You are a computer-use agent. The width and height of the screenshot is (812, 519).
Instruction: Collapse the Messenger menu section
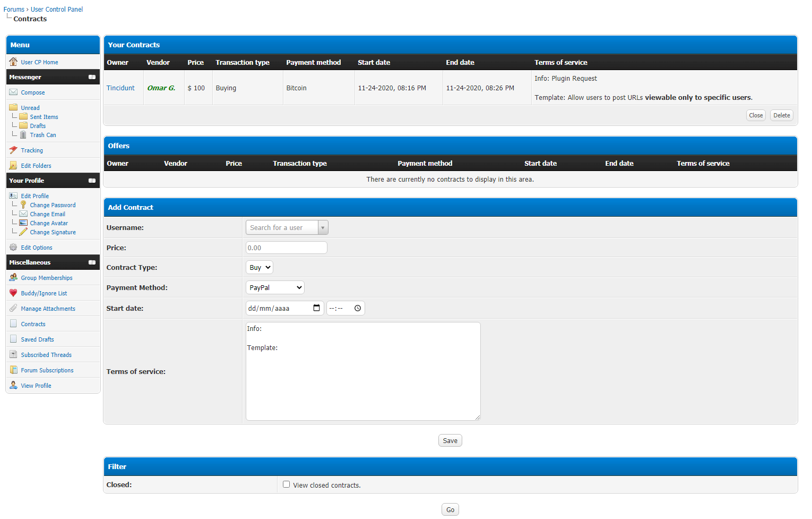pos(92,77)
